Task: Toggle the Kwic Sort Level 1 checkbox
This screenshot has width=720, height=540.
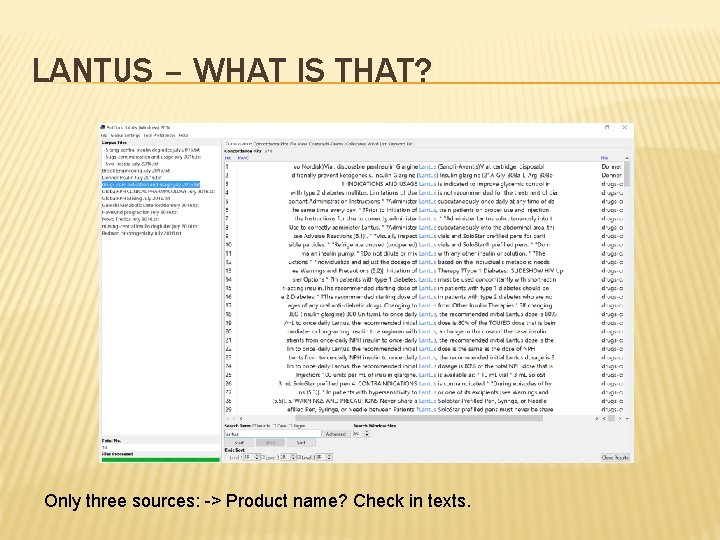Action: [x=227, y=457]
